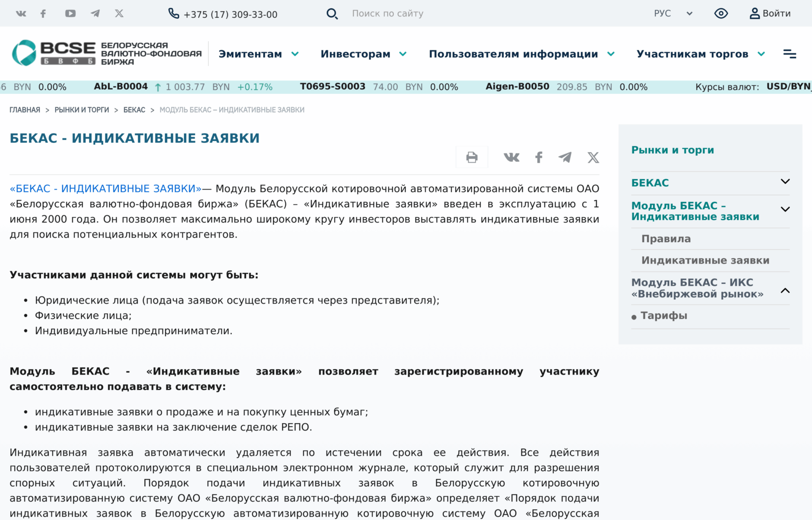Click the search magnifier icon

point(332,14)
